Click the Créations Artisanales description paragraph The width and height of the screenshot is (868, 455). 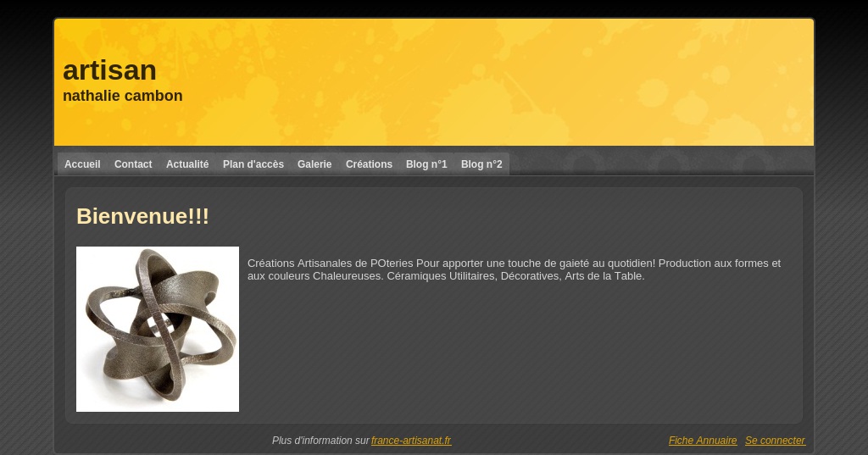(514, 269)
